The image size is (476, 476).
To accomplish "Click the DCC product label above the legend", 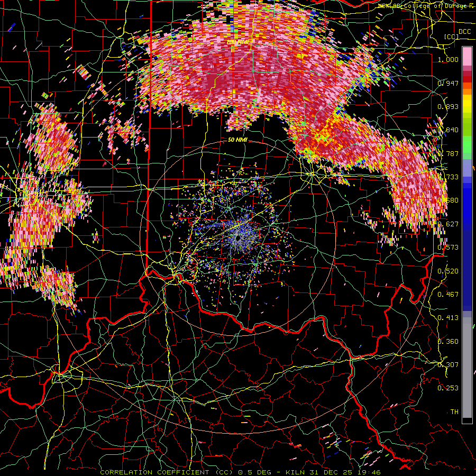I will [x=464, y=32].
